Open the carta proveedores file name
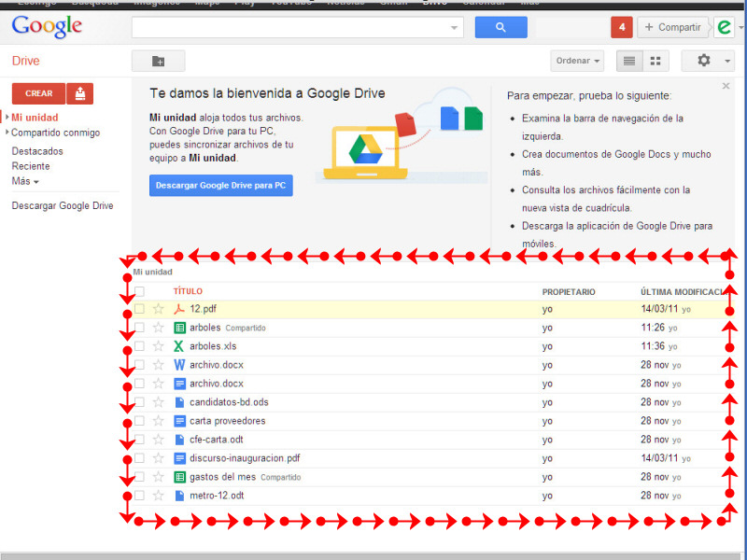The height and width of the screenshot is (560, 747). pyautogui.click(x=227, y=421)
